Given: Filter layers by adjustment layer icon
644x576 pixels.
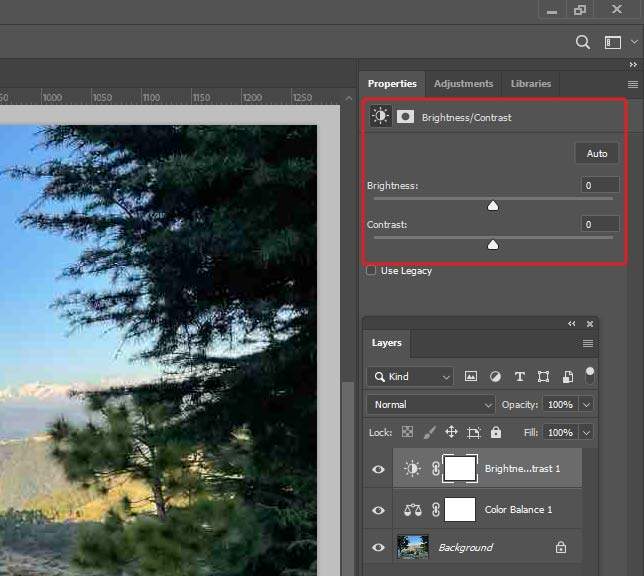Looking at the screenshot, I should tap(495, 376).
